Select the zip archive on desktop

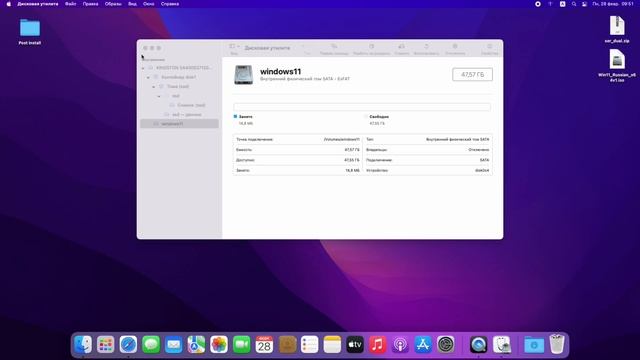(617, 29)
